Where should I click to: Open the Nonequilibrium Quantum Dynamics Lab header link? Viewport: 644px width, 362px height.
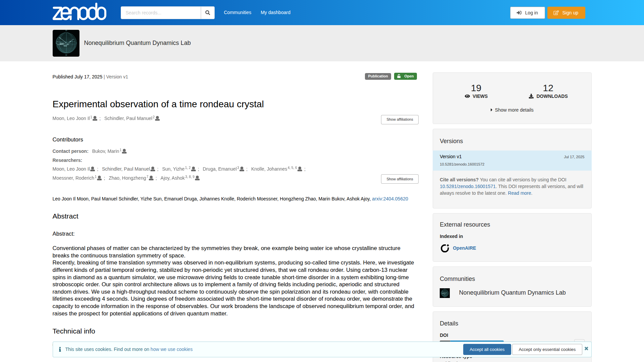click(137, 43)
